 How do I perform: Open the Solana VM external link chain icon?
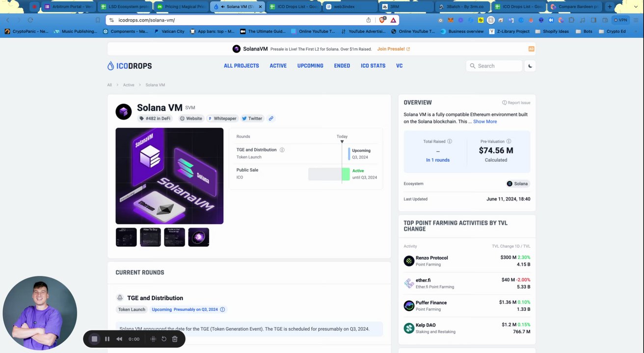click(x=271, y=118)
